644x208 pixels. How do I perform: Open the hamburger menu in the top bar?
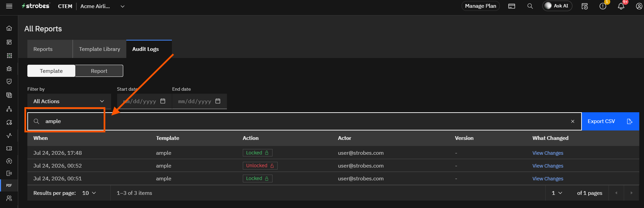tap(9, 6)
